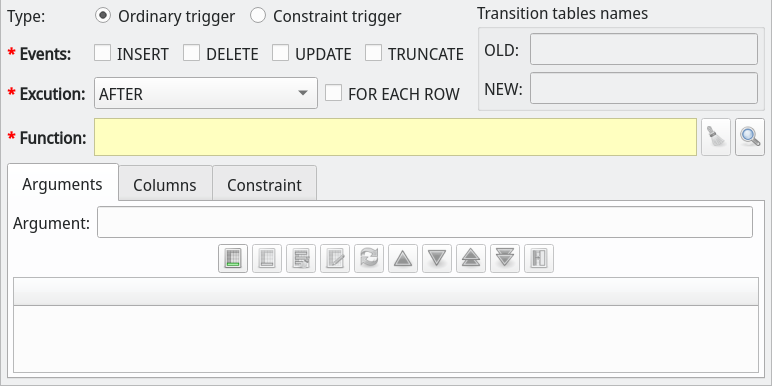Click the Argument text input field
The height and width of the screenshot is (386, 772).
[425, 222]
